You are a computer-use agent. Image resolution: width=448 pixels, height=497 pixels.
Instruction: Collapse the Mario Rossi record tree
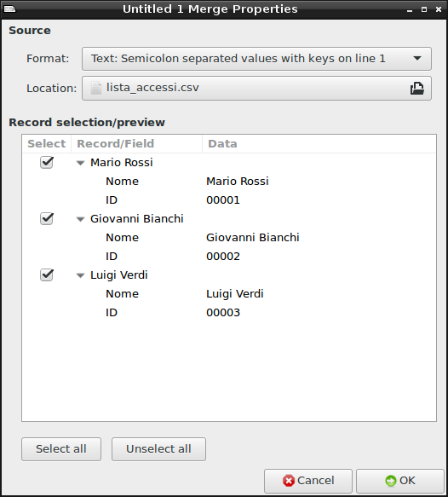pos(81,163)
